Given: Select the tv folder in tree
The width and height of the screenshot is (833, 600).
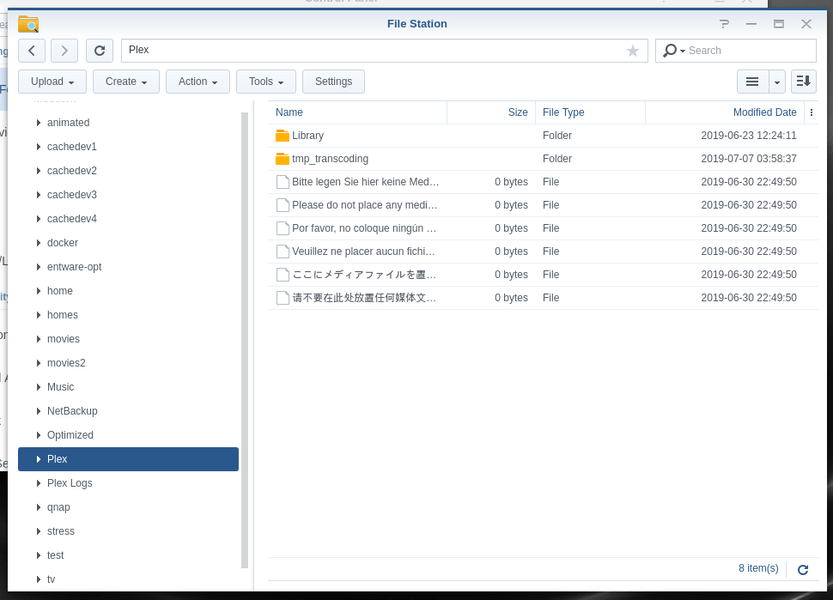Looking at the screenshot, I should [x=51, y=579].
